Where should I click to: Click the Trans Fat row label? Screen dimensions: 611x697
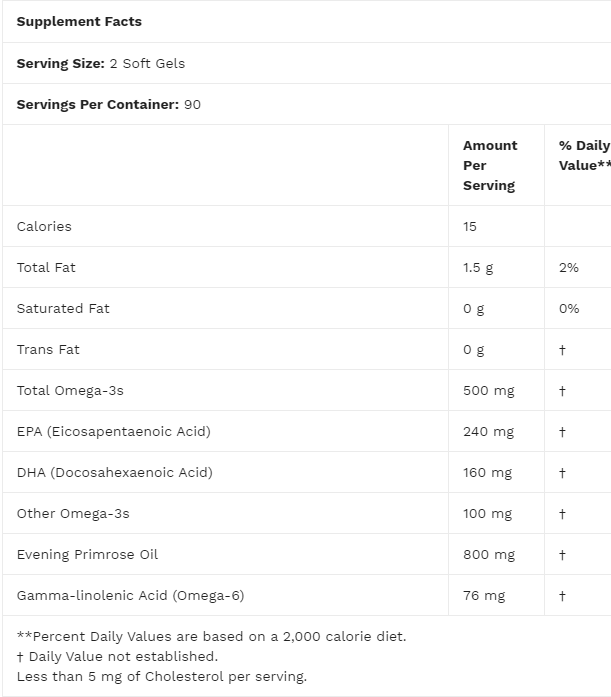click(x=48, y=349)
